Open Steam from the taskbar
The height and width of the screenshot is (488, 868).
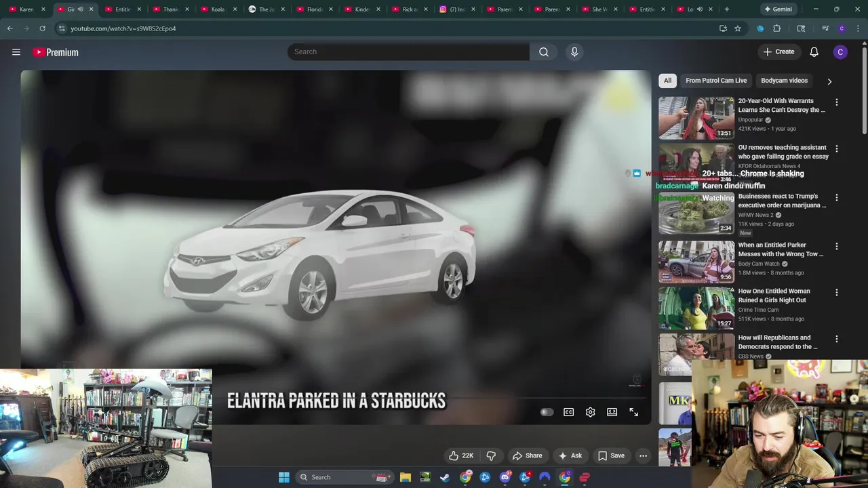(x=445, y=477)
